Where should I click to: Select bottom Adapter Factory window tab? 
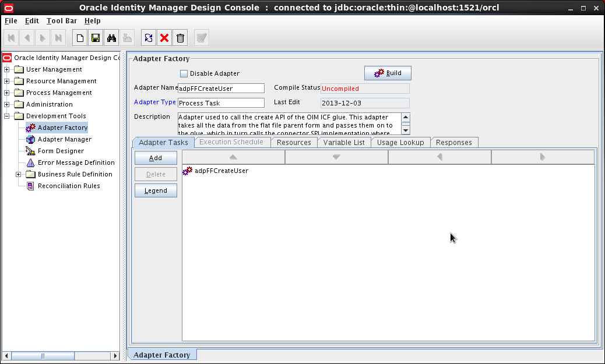tap(162, 355)
